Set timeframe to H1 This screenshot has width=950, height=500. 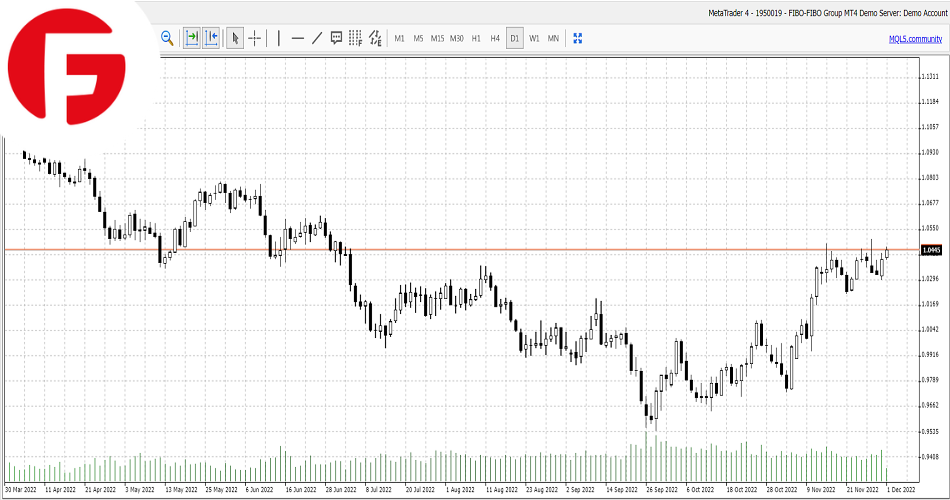[476, 38]
